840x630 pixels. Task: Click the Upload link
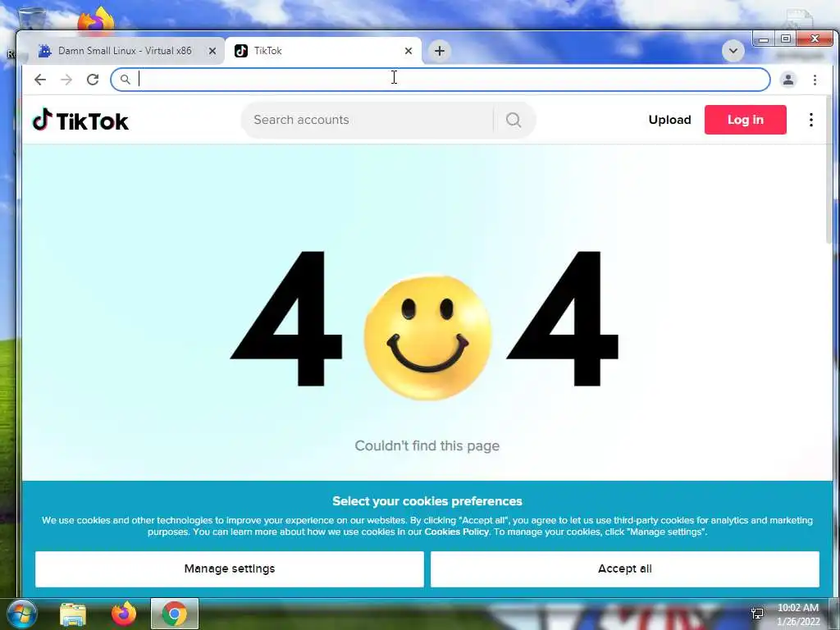click(x=669, y=120)
